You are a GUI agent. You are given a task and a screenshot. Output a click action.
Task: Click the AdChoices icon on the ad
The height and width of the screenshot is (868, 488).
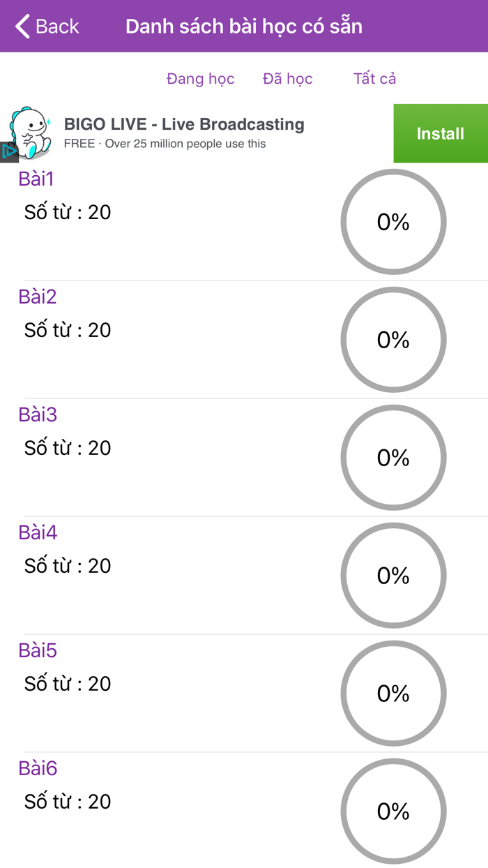8,151
